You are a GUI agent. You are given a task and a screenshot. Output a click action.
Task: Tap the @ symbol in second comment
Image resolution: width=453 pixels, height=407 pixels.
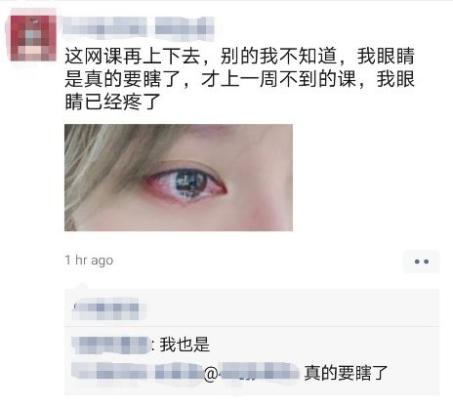coord(211,374)
